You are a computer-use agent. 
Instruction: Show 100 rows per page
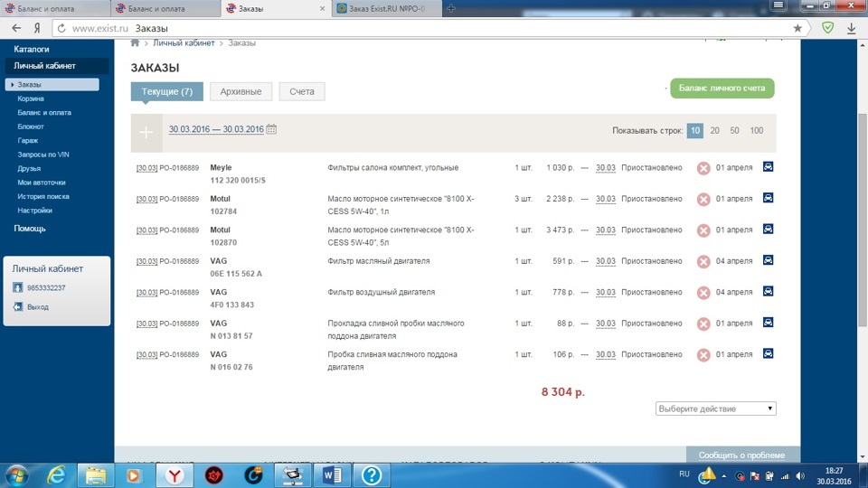point(756,130)
